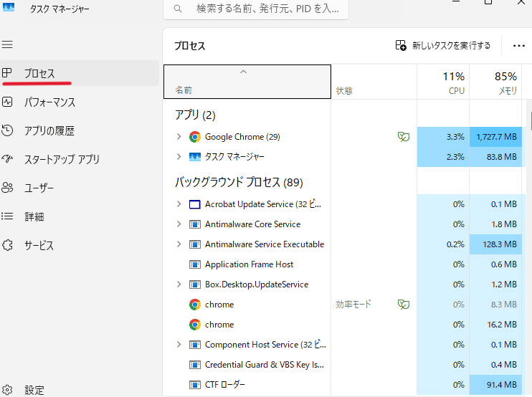
Task: Click the 効率モード status text
Action: (x=353, y=304)
